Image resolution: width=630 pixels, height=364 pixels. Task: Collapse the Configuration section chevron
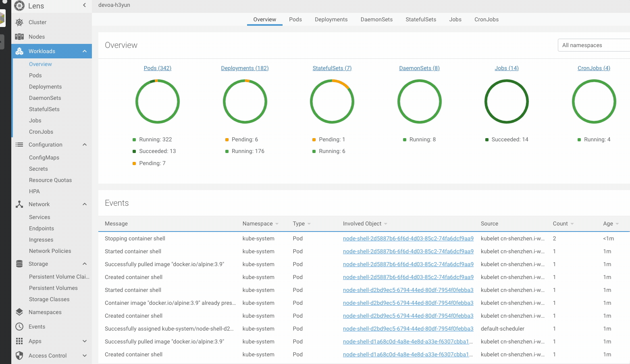click(85, 145)
